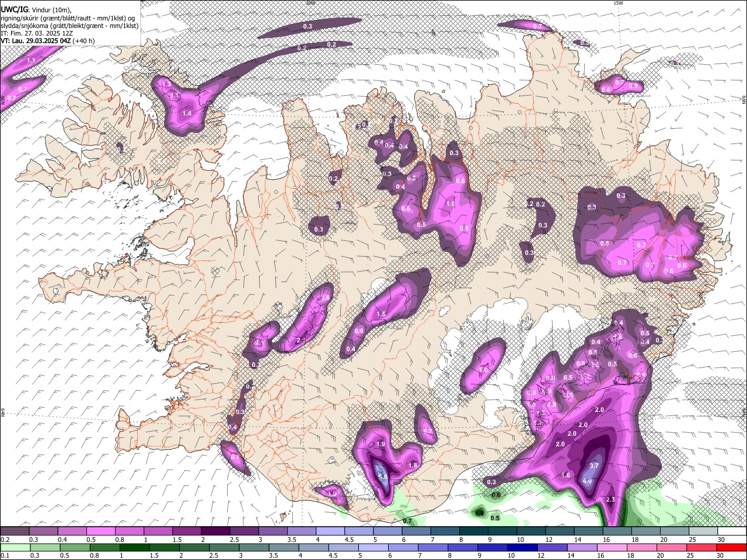Select the darkest purple upper swatch starting at 2
The image size is (747, 560).
pos(215,531)
